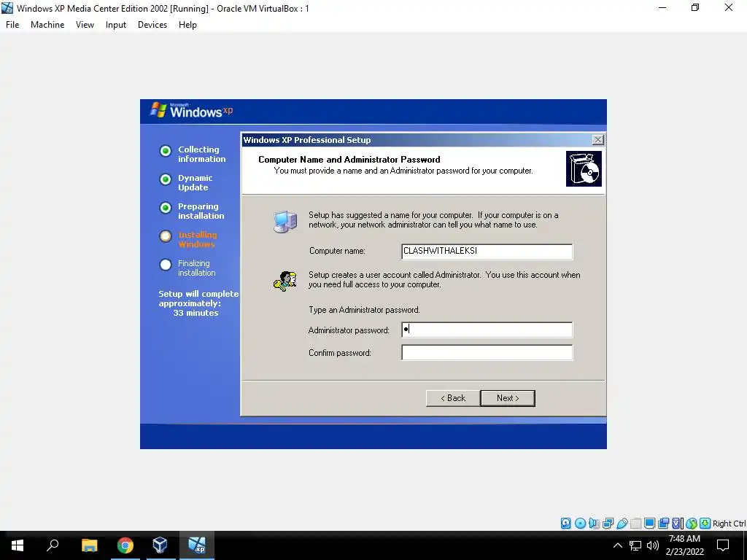Click the 'Type an Administrator password.' text
The height and width of the screenshot is (560, 747).
(364, 309)
